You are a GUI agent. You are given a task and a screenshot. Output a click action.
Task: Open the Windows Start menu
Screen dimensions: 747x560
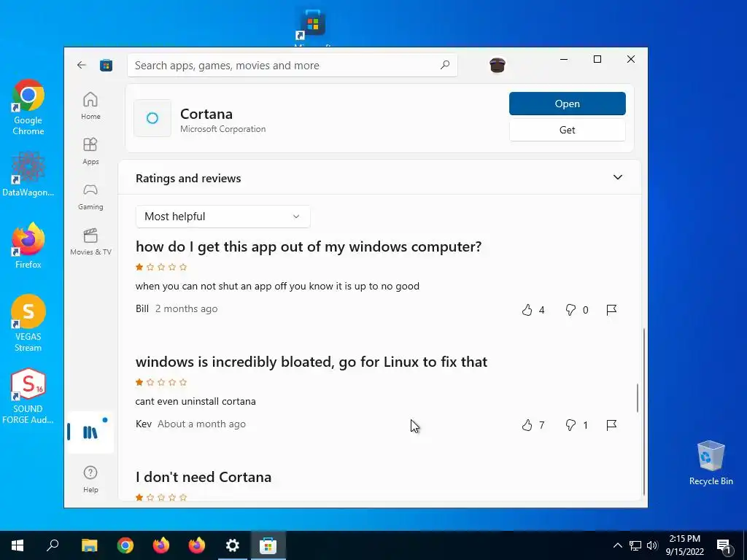[x=18, y=545]
